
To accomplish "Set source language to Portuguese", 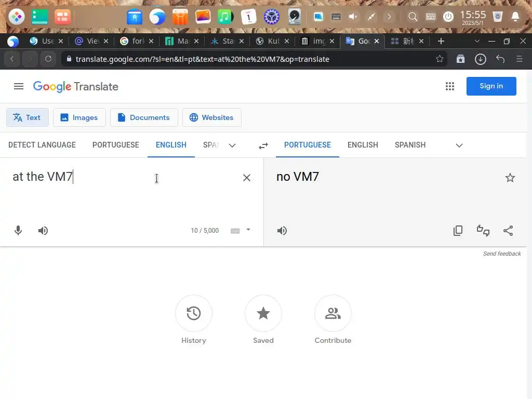I will click(x=116, y=145).
